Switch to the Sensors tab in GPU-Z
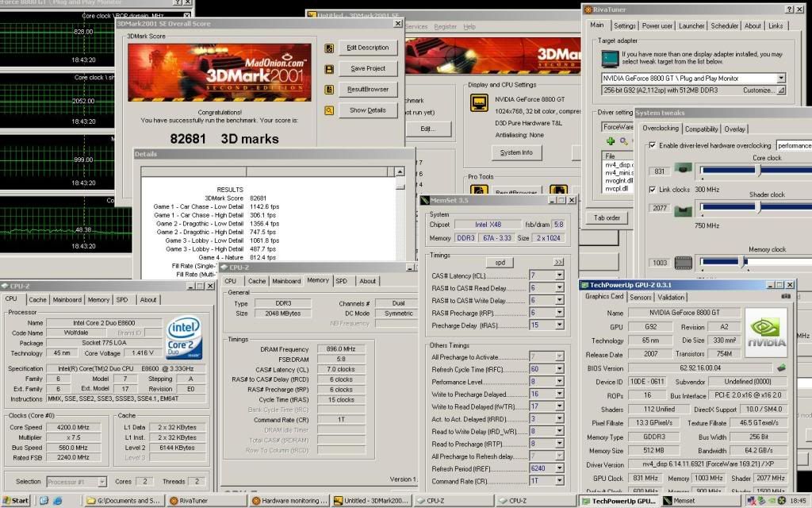 click(641, 297)
